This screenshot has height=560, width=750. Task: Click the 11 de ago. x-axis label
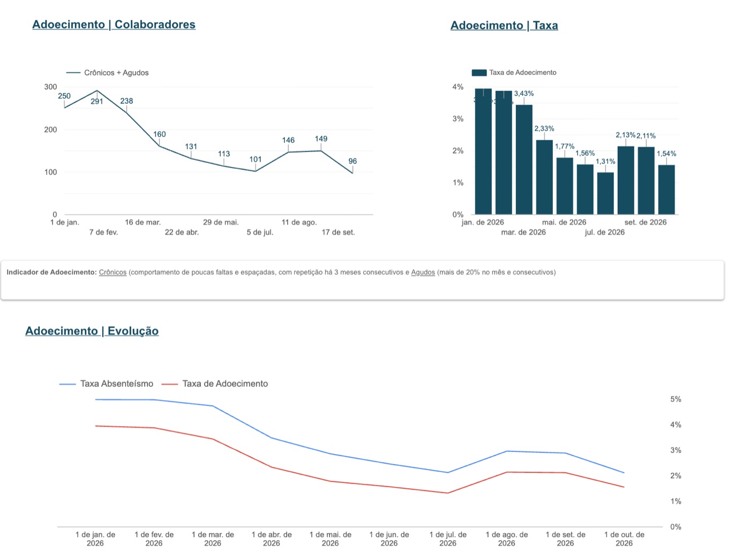299,222
